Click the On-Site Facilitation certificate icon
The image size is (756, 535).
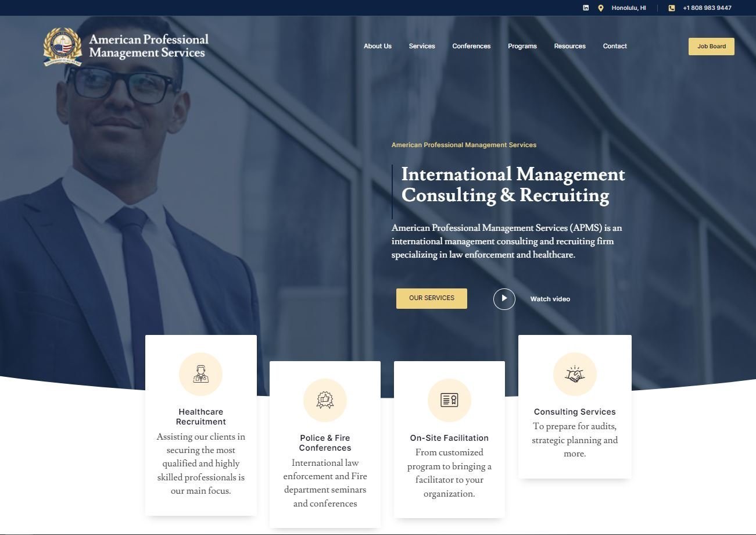[x=449, y=400]
